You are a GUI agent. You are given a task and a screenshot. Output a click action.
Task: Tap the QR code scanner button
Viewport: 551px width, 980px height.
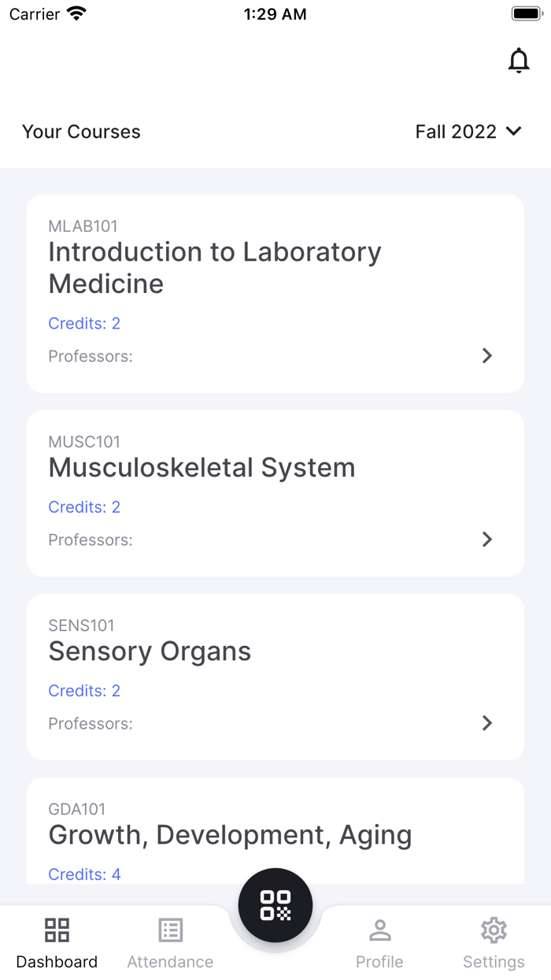275,905
